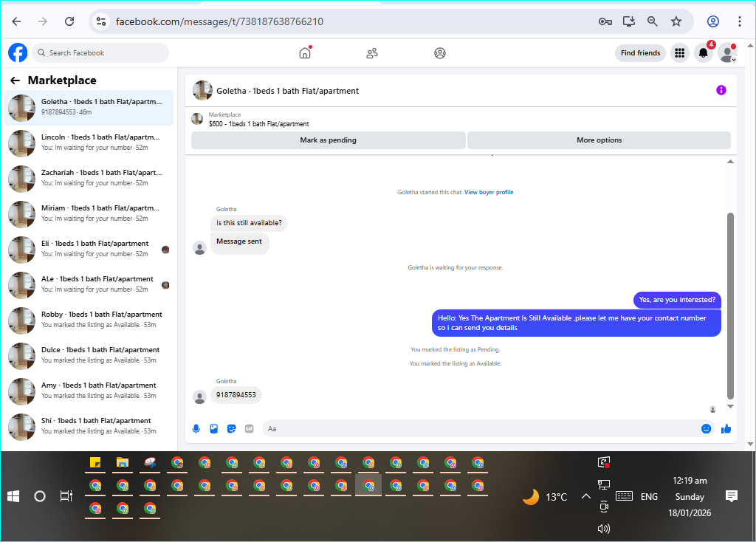This screenshot has height=542, width=756.
Task: Focus the Search Facebook field
Action: (100, 53)
